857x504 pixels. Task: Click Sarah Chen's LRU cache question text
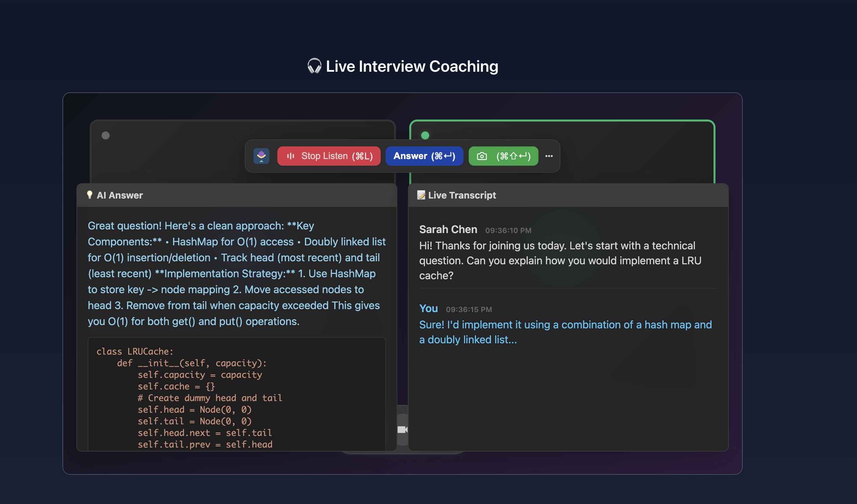pos(560,260)
